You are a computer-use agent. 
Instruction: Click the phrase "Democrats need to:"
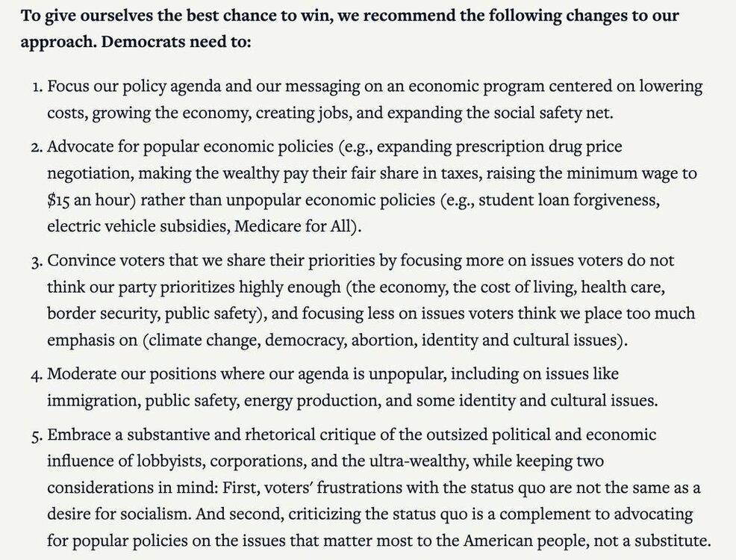176,42
